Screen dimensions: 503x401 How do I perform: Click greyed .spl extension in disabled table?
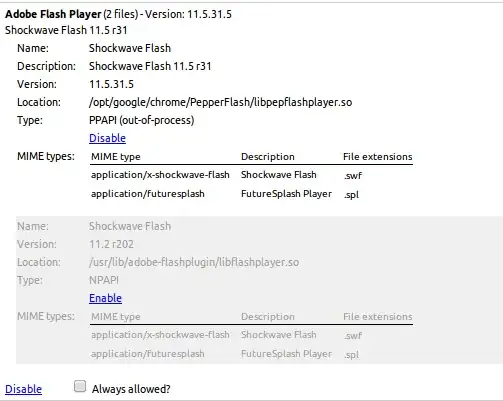click(351, 354)
